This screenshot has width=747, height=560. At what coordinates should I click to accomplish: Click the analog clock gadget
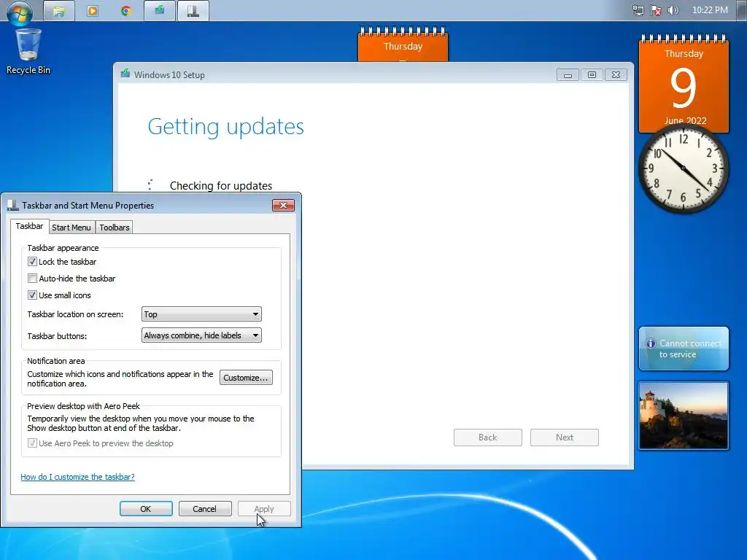683,168
